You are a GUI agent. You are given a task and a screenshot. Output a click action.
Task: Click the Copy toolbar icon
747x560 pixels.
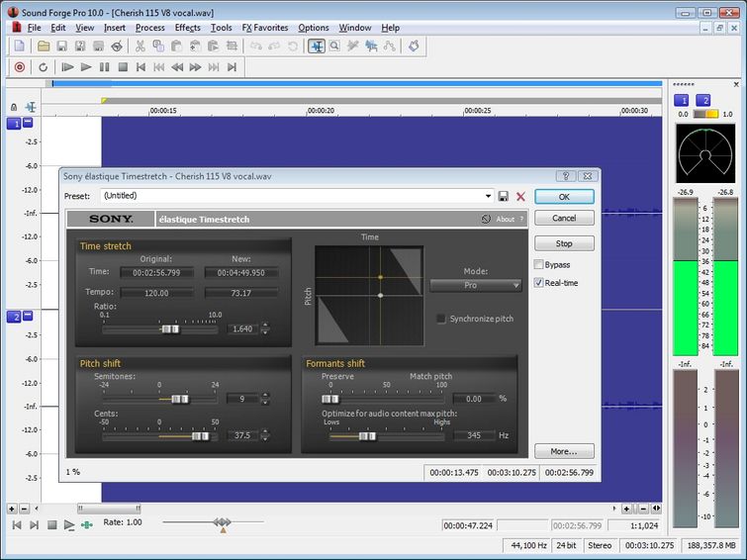pos(158,47)
